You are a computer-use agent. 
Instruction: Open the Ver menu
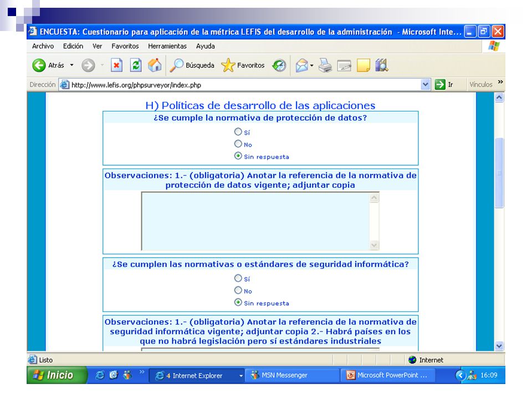98,46
